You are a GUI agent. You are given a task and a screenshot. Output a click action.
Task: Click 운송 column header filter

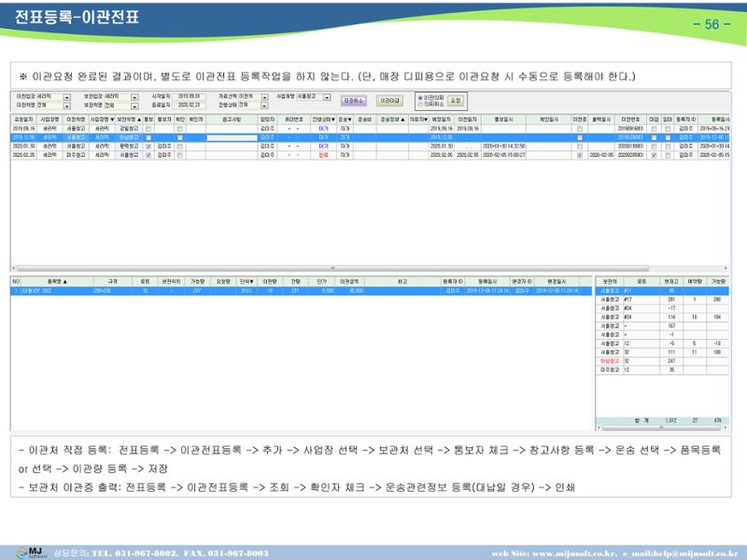345,119
